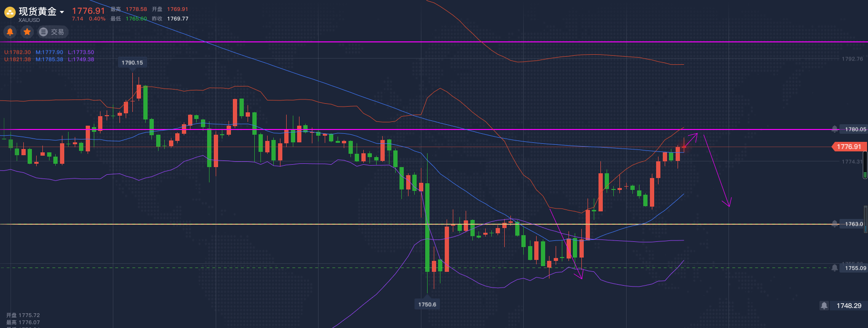Click the L:1749.38 lower band value
The width and height of the screenshot is (868, 328).
(x=81, y=60)
